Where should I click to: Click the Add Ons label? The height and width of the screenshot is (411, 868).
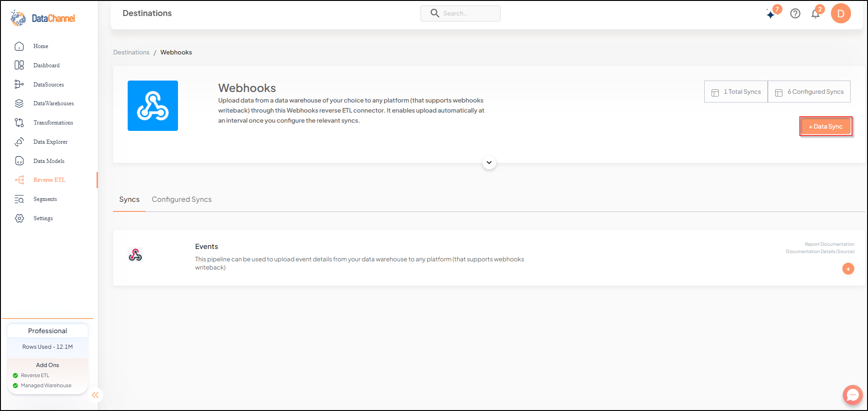[x=48, y=365]
